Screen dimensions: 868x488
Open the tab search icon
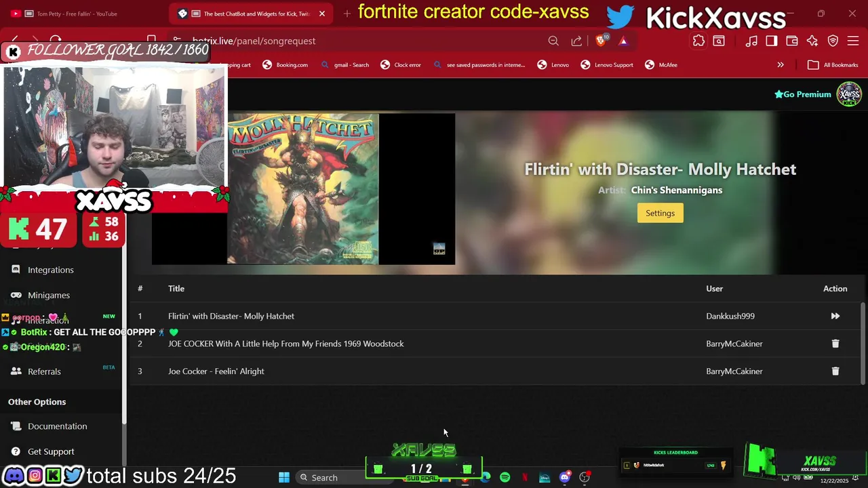click(719, 41)
